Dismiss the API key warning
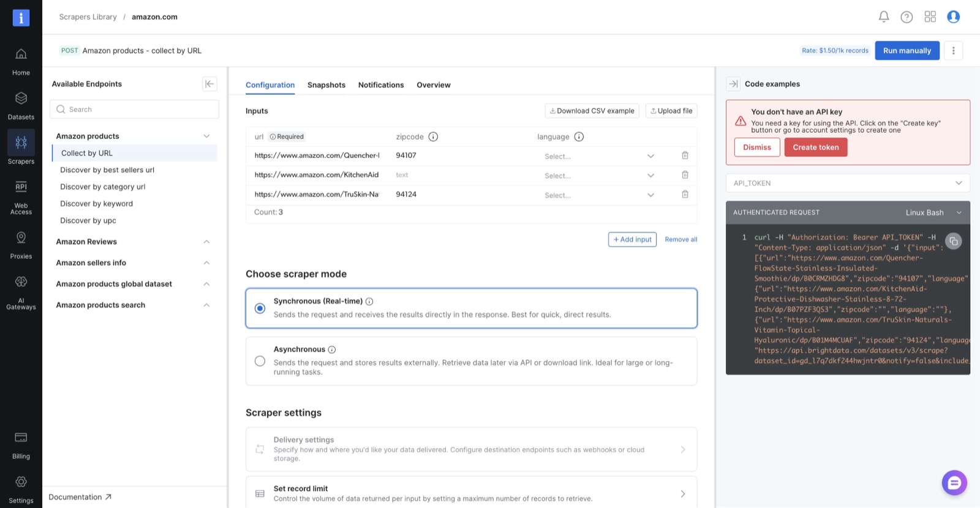 [757, 147]
